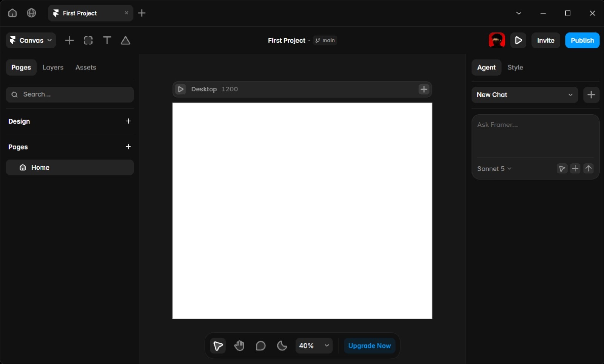The width and height of the screenshot is (604, 364).
Task: Switch to the Pages tab
Action: [21, 68]
